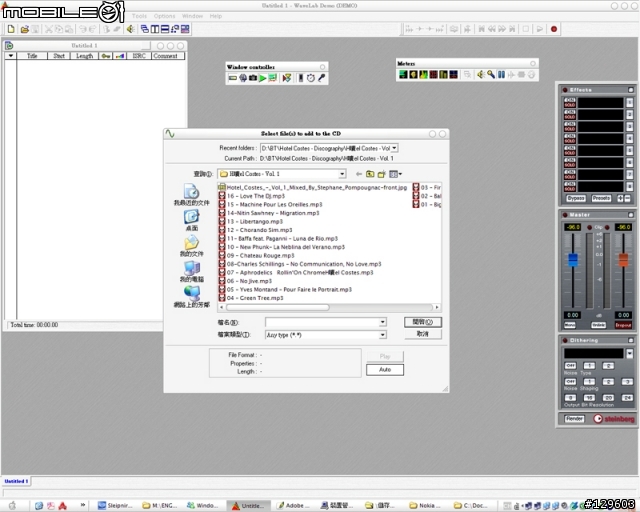Open the Help menu
640x512 pixels.
(216, 16)
